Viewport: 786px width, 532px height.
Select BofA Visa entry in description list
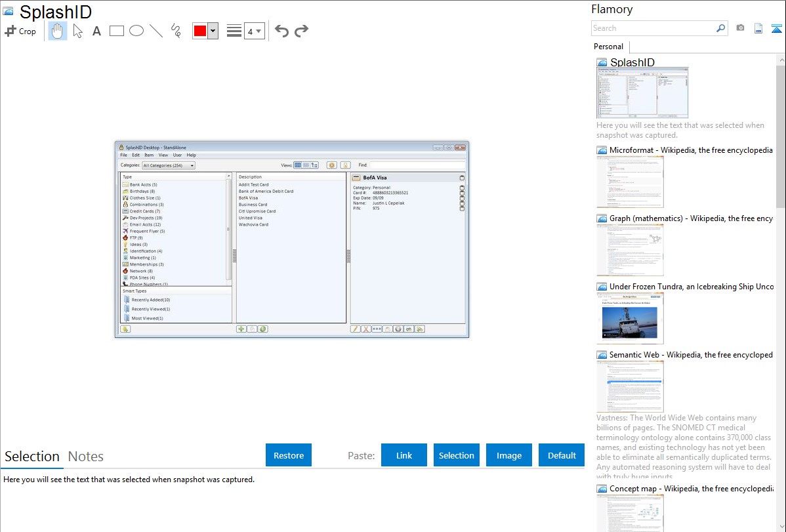pos(248,198)
